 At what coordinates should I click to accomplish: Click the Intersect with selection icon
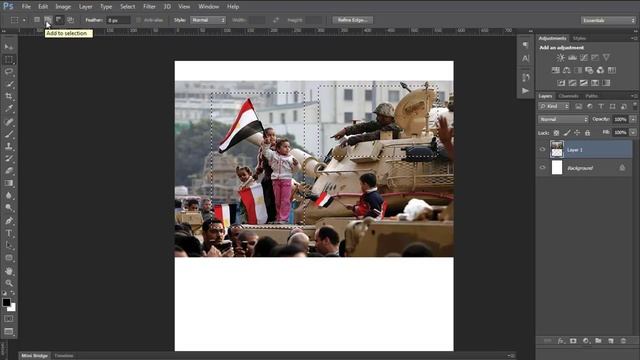[71, 20]
